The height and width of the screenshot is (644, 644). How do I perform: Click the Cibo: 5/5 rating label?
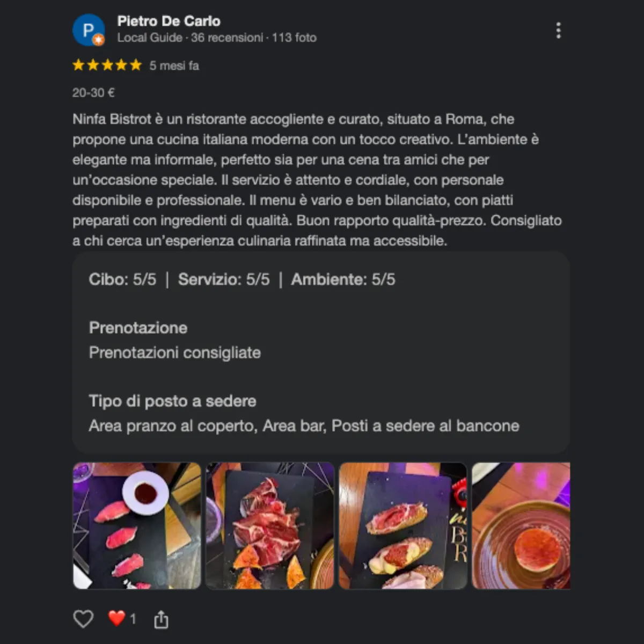[x=122, y=279]
